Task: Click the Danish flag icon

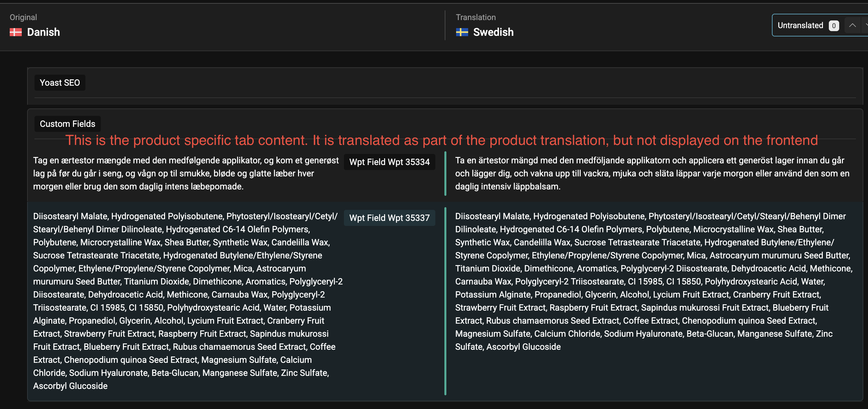Action: click(15, 32)
